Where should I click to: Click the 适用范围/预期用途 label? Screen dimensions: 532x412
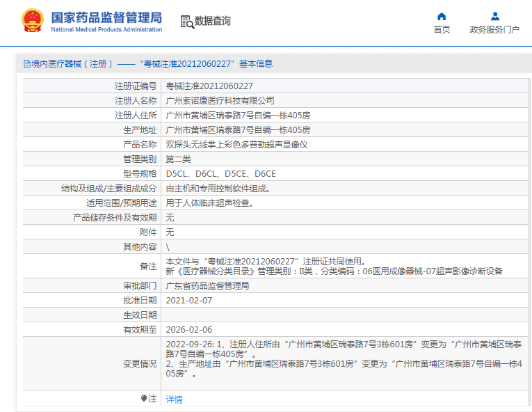[122, 203]
